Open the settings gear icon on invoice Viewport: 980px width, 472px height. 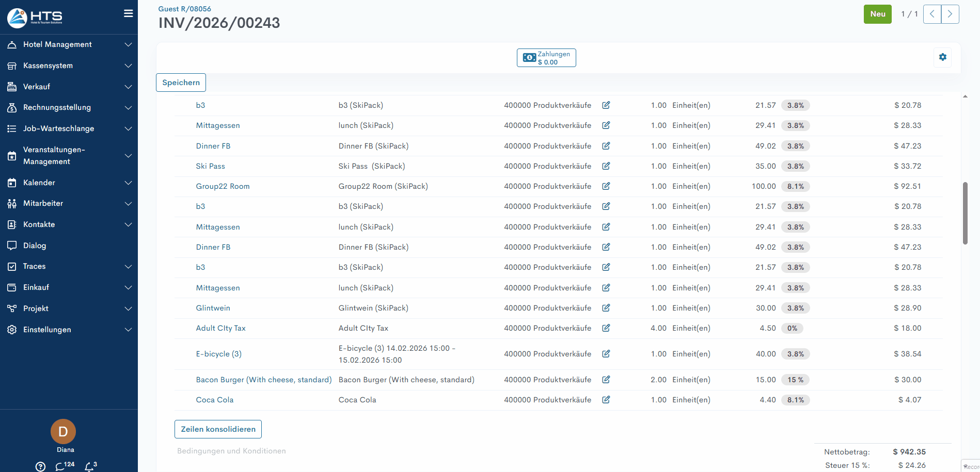tap(942, 57)
